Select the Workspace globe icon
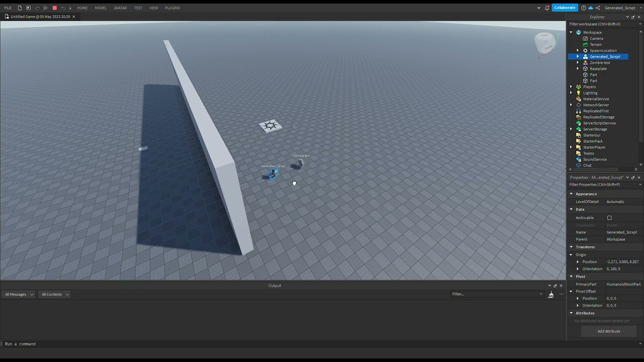 pyautogui.click(x=579, y=33)
